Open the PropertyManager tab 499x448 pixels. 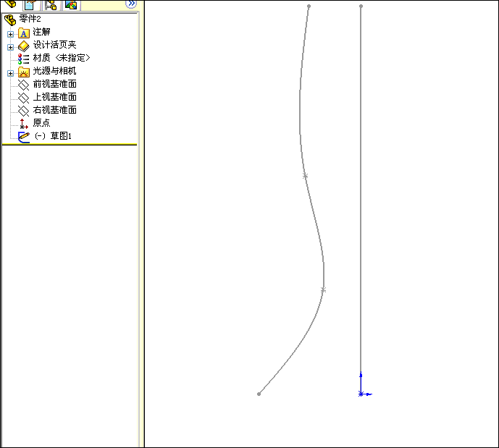(x=31, y=4)
